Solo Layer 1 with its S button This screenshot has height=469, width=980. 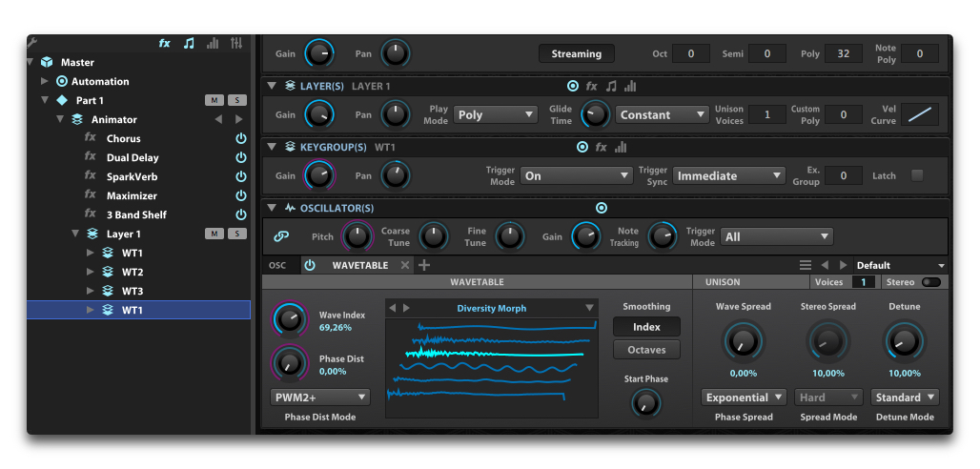pos(236,234)
